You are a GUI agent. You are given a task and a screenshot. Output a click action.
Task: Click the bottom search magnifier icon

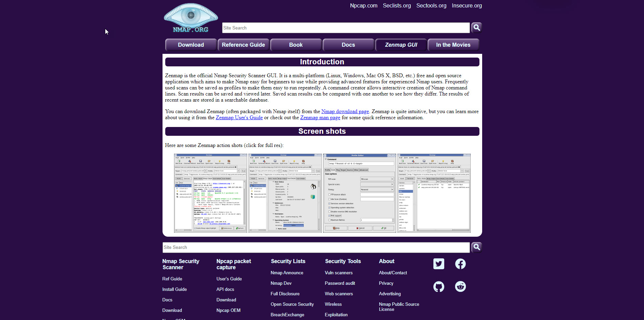click(x=476, y=247)
